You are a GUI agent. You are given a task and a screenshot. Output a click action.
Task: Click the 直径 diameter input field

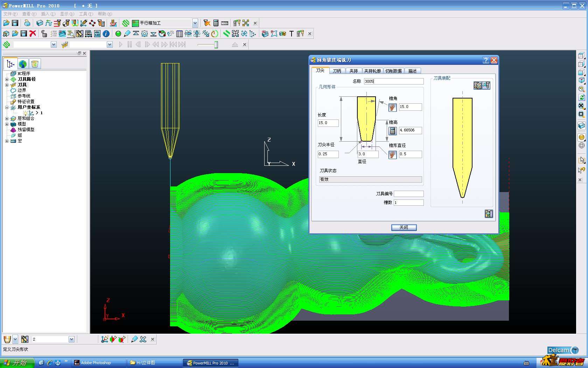click(x=368, y=154)
